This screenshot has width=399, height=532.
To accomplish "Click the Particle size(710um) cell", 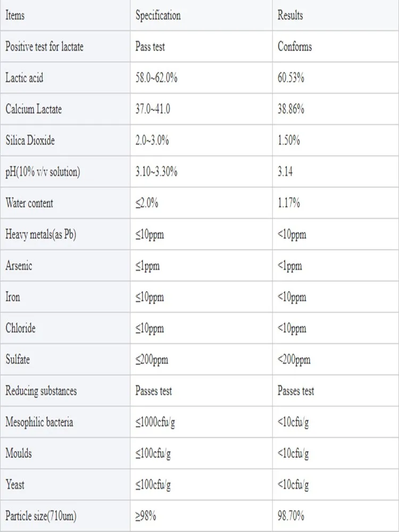I will tap(41, 516).
